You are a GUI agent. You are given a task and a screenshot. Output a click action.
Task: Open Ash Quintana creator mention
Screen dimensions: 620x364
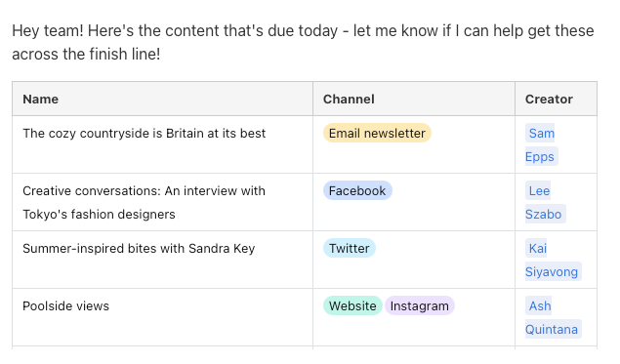pos(553,317)
